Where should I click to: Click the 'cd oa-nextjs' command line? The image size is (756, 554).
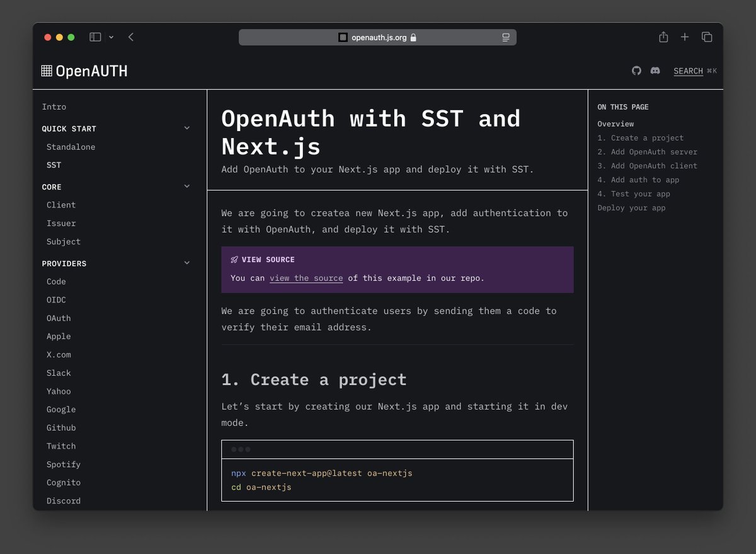tap(261, 487)
